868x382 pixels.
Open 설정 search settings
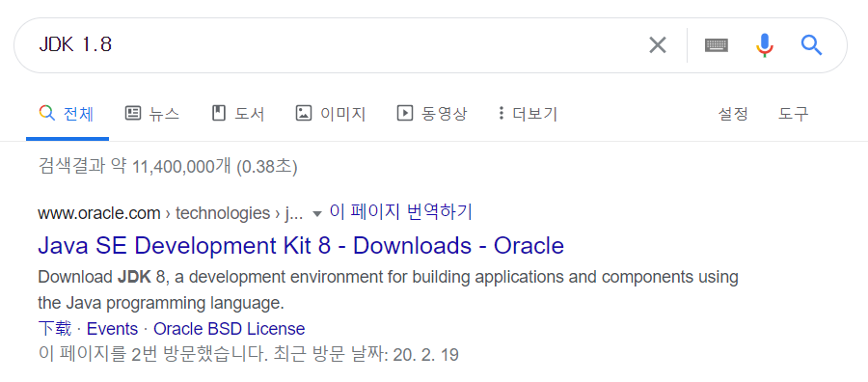coord(733,114)
